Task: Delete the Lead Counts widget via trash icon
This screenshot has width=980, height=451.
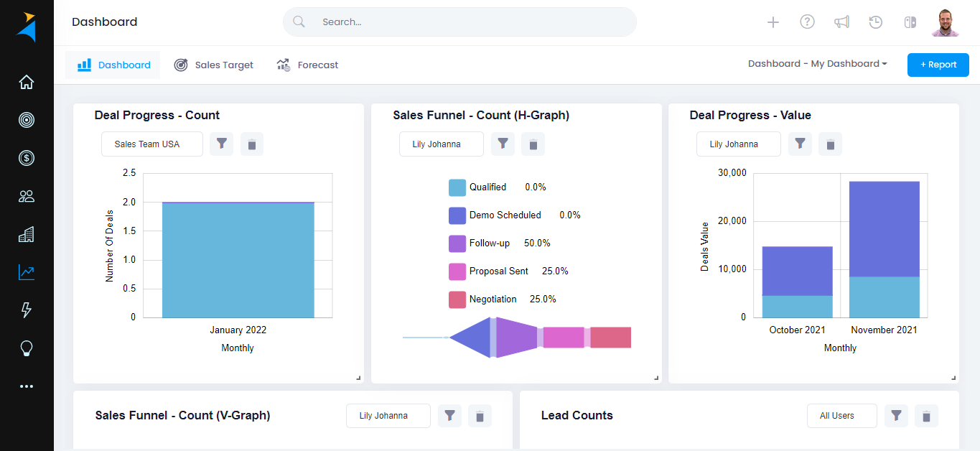Action: click(926, 416)
